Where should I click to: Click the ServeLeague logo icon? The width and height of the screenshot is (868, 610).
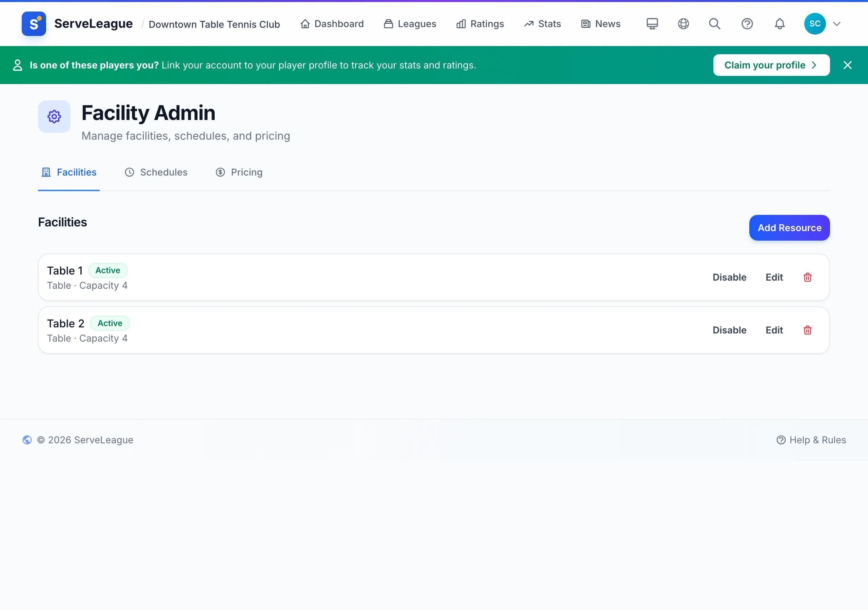[34, 24]
